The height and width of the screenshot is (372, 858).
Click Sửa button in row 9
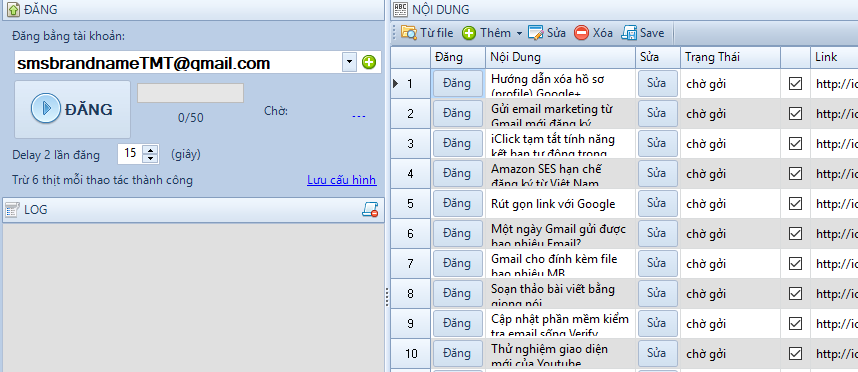[658, 323]
